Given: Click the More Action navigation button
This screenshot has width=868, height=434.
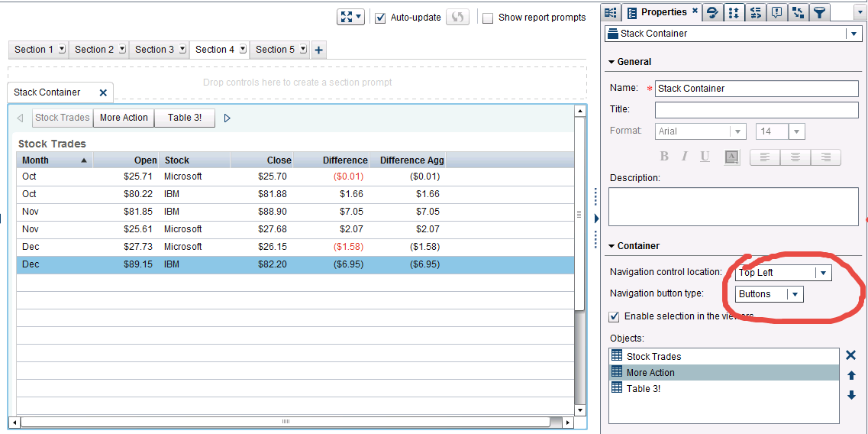Looking at the screenshot, I should click(x=124, y=118).
